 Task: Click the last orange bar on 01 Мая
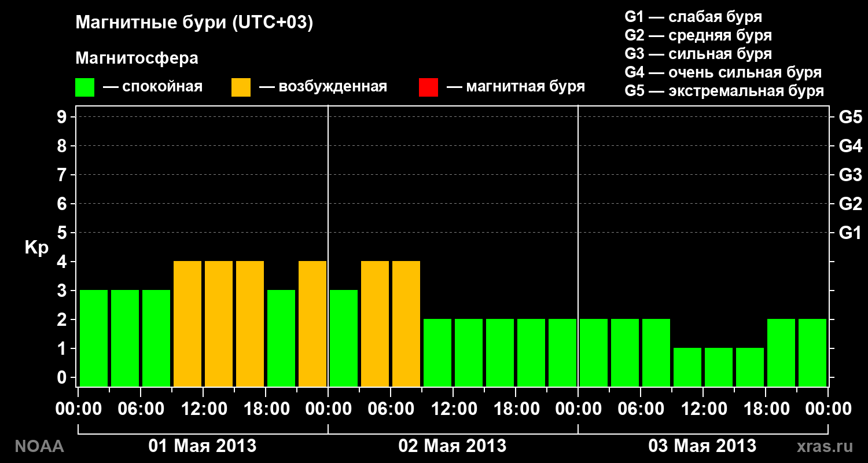(x=312, y=324)
